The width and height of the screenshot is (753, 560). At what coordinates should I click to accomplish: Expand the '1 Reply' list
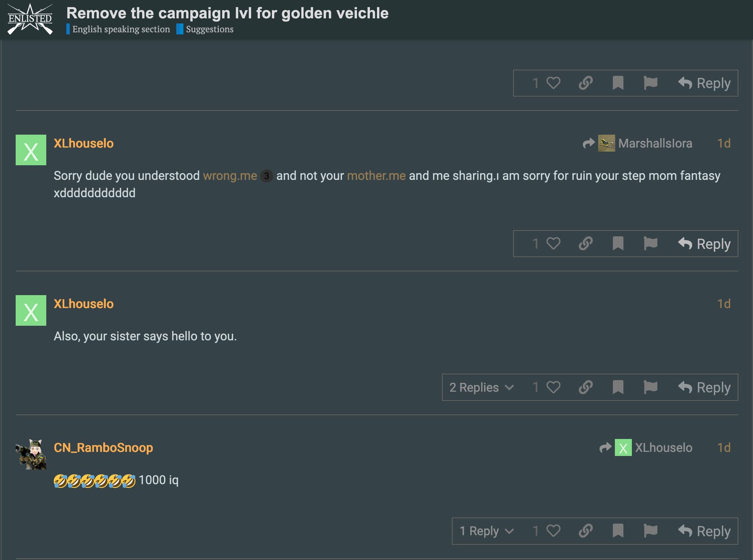click(x=486, y=531)
